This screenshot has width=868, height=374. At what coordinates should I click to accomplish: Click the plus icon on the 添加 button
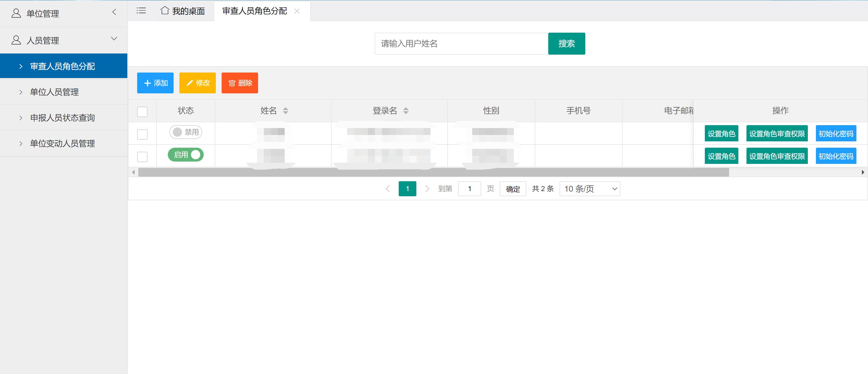148,83
